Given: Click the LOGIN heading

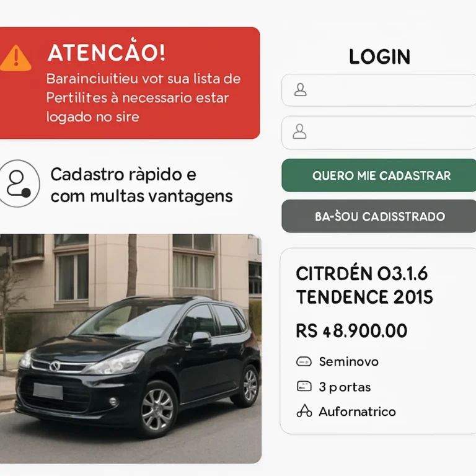Looking at the screenshot, I should 380,57.
